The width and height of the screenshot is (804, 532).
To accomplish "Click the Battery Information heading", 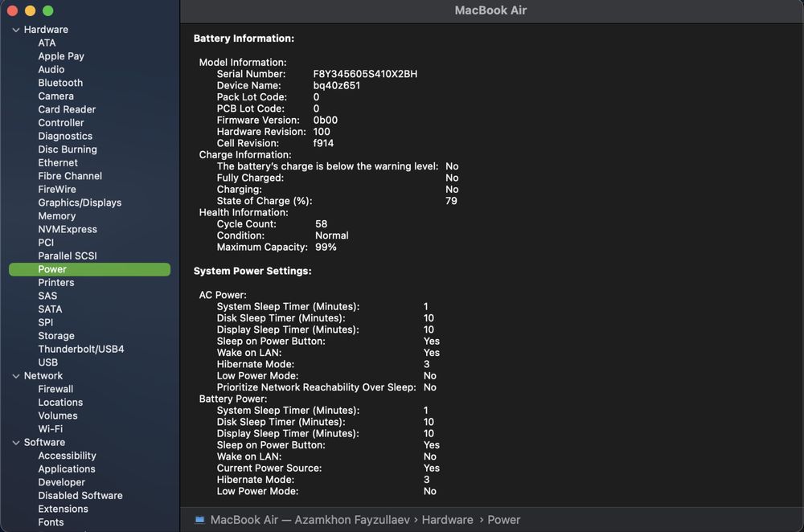I will (x=244, y=39).
